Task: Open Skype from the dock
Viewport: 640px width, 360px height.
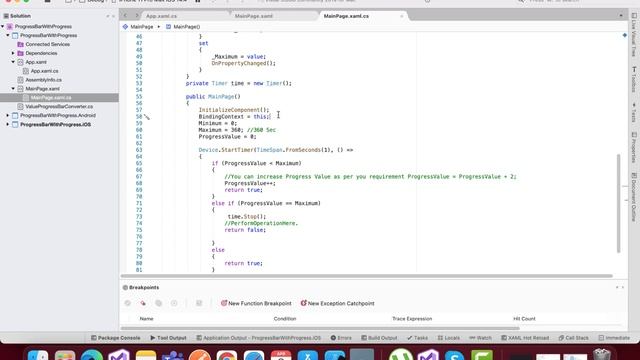Action: [x=454, y=355]
